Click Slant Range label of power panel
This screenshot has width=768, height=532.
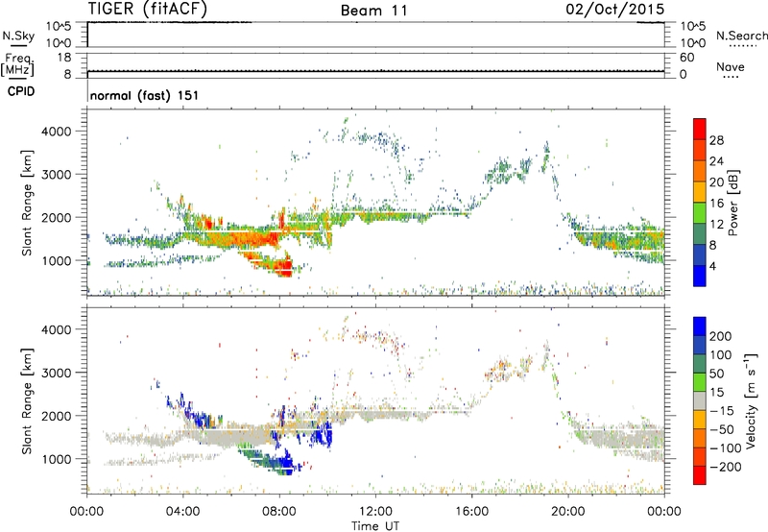[x=27, y=203]
